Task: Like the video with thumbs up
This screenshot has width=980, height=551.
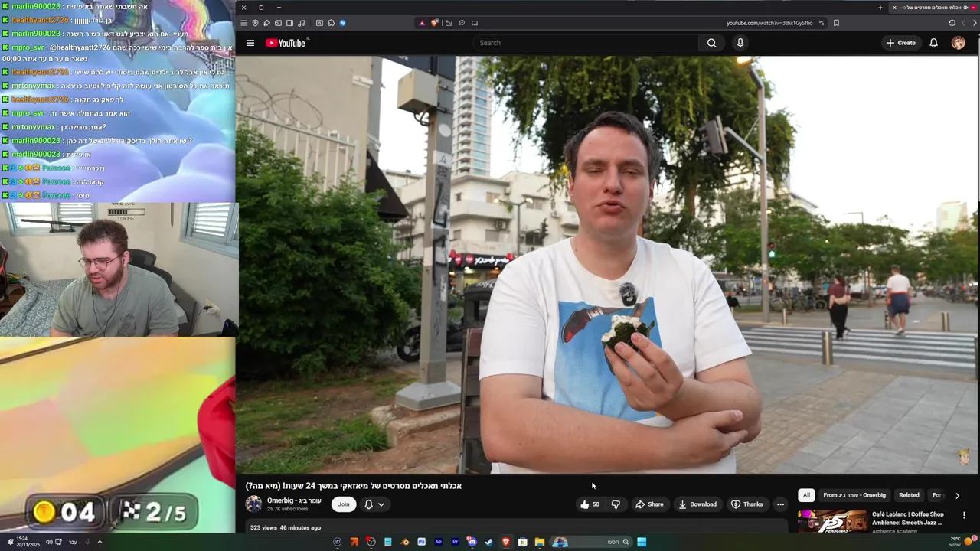Action: point(590,504)
